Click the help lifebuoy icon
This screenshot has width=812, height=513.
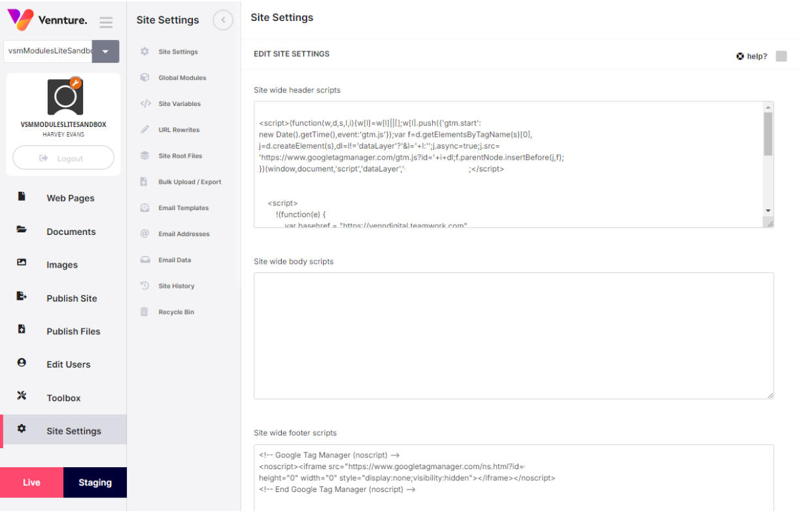click(740, 56)
